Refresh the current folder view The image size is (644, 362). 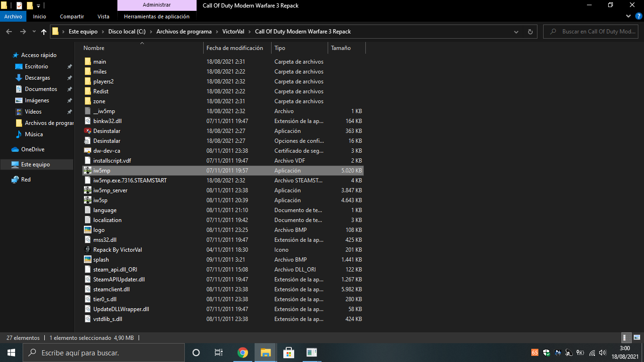530,32
